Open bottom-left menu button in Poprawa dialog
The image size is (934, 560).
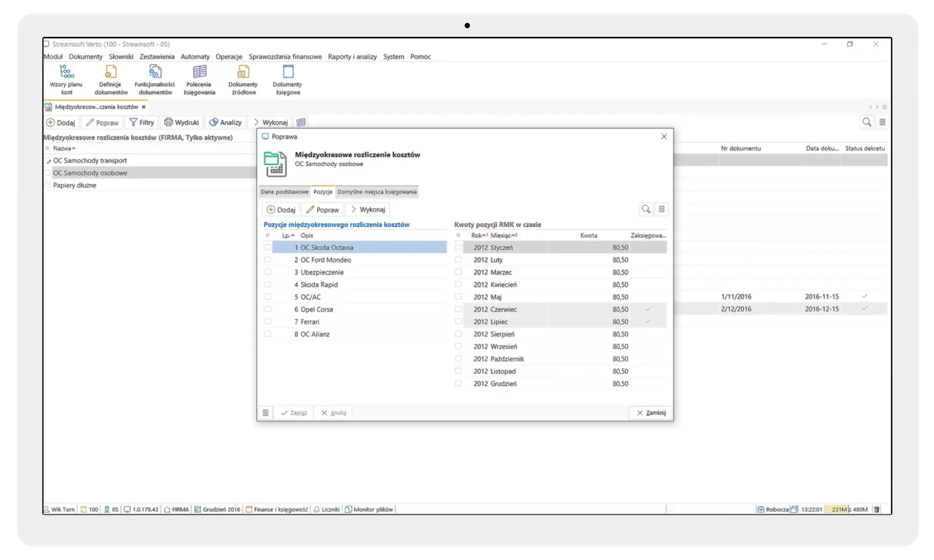point(265,413)
